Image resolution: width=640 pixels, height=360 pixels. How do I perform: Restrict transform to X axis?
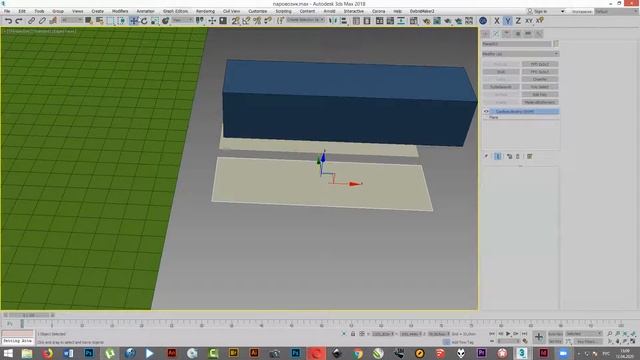[x=497, y=20]
